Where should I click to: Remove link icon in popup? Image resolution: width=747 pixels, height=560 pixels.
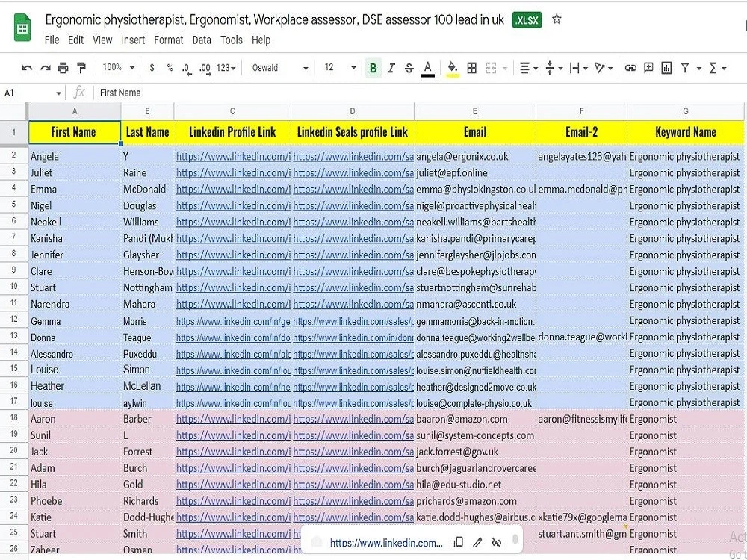click(497, 542)
